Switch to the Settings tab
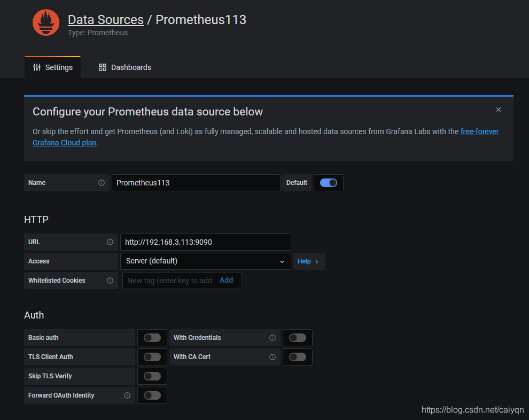 [52, 67]
